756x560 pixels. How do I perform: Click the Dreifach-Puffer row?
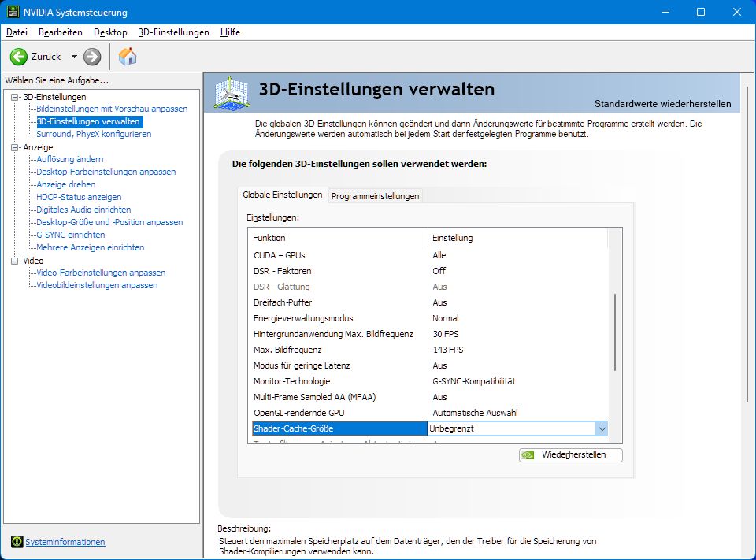[429, 302]
